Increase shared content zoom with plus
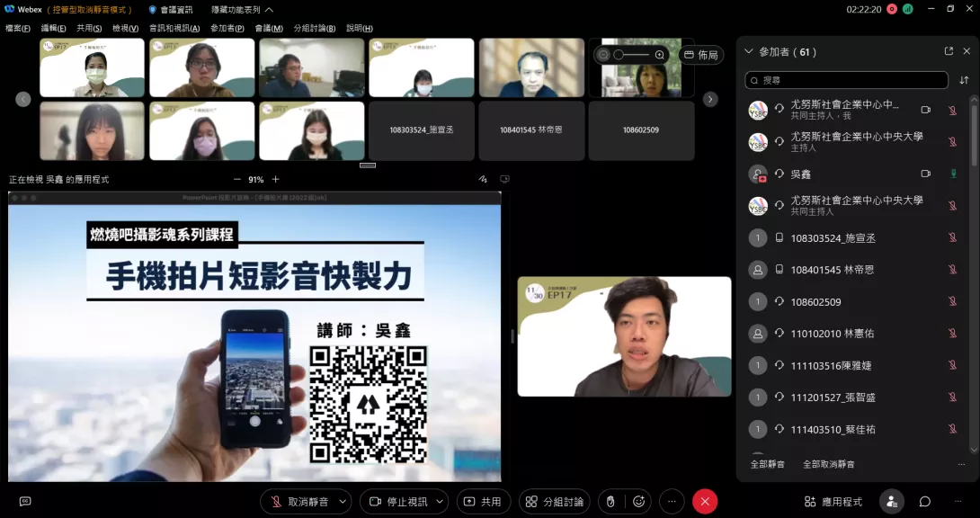Image resolution: width=980 pixels, height=518 pixels. tap(276, 179)
